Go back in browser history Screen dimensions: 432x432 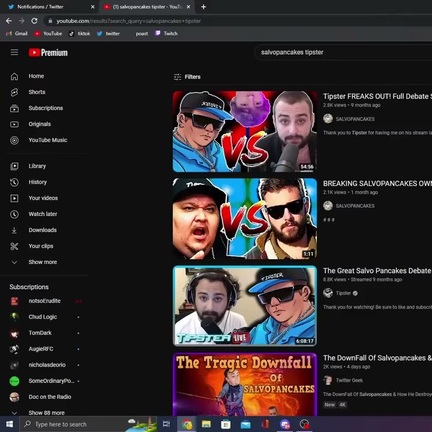pyautogui.click(x=9, y=21)
